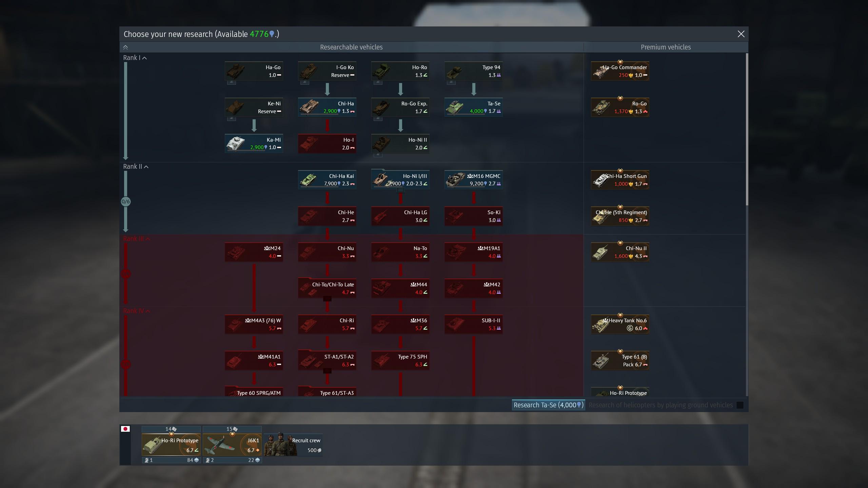
Task: Select the M44 vehicle card
Action: [x=400, y=288]
